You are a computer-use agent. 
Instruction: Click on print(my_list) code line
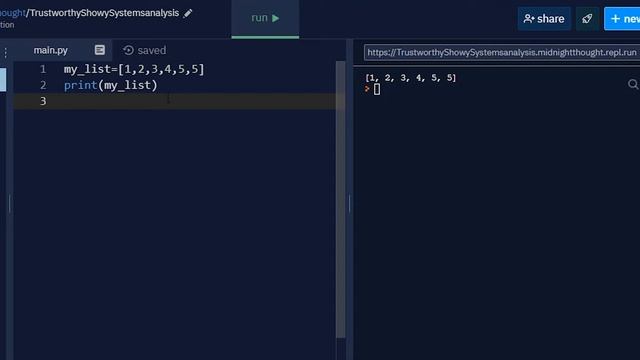(x=111, y=85)
